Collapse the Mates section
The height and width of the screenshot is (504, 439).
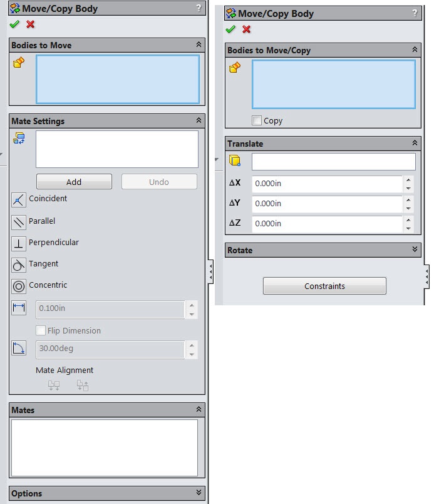pyautogui.click(x=199, y=409)
